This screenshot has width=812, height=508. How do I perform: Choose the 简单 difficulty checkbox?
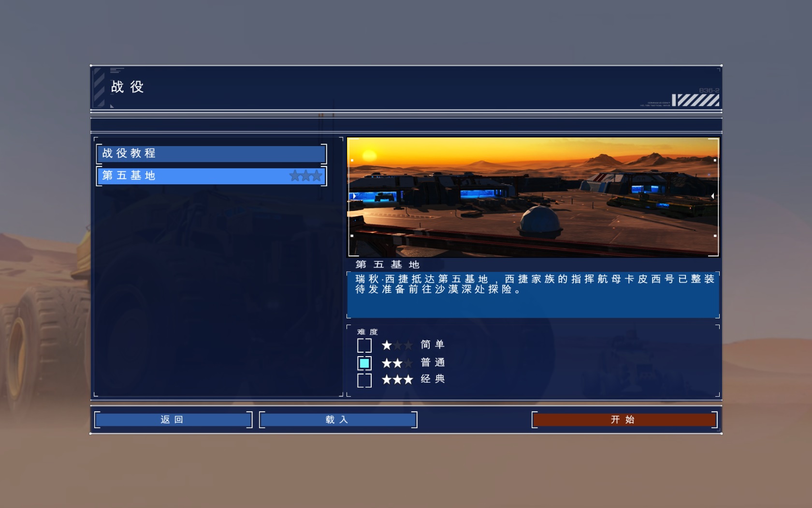(364, 345)
